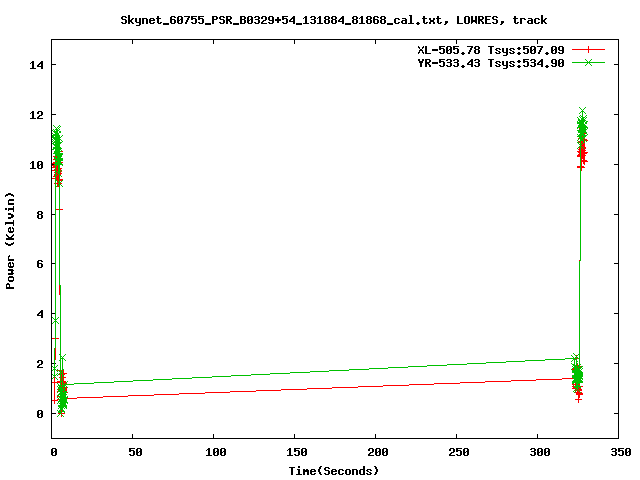Click the y-axis tick label 8
Image resolution: width=640 pixels, height=480 pixels.
(x=40, y=215)
